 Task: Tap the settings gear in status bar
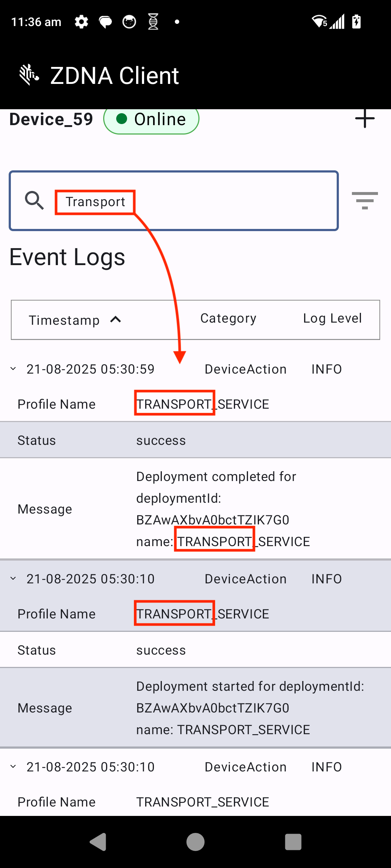click(81, 22)
